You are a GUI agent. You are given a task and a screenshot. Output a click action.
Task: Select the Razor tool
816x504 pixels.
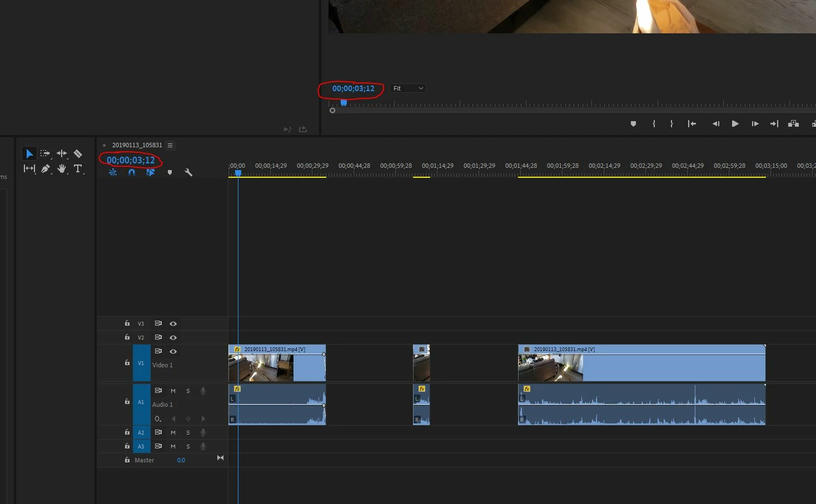78,154
